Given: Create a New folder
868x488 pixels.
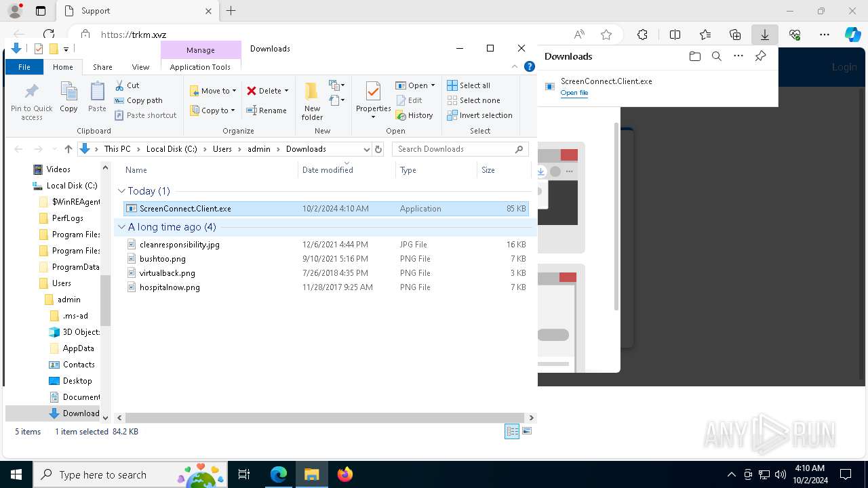Looking at the screenshot, I should pos(312,102).
